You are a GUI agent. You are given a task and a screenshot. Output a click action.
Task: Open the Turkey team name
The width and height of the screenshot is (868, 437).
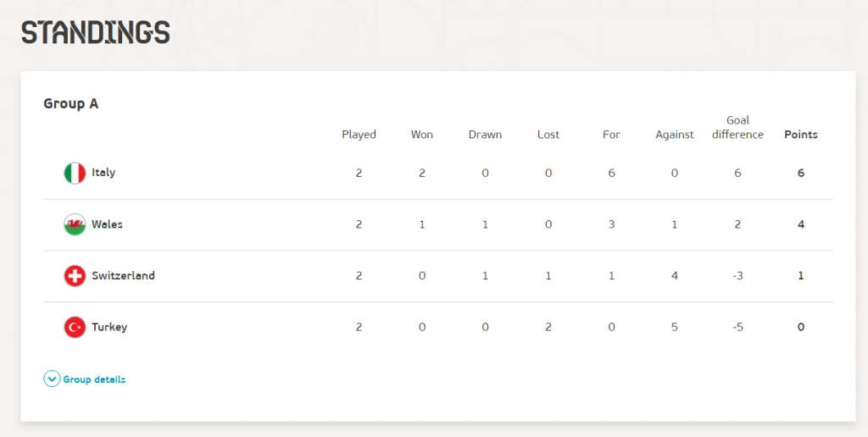(x=109, y=327)
